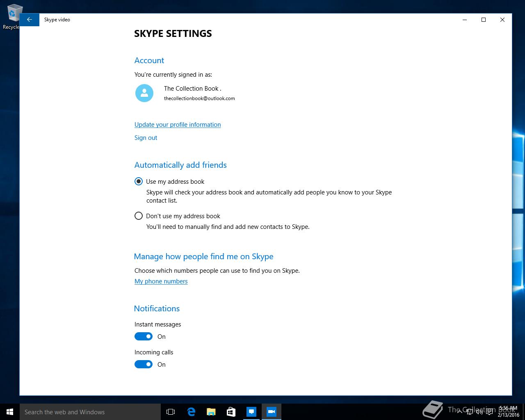Sign out of the Skype account
This screenshot has width=525, height=420.
pos(146,138)
